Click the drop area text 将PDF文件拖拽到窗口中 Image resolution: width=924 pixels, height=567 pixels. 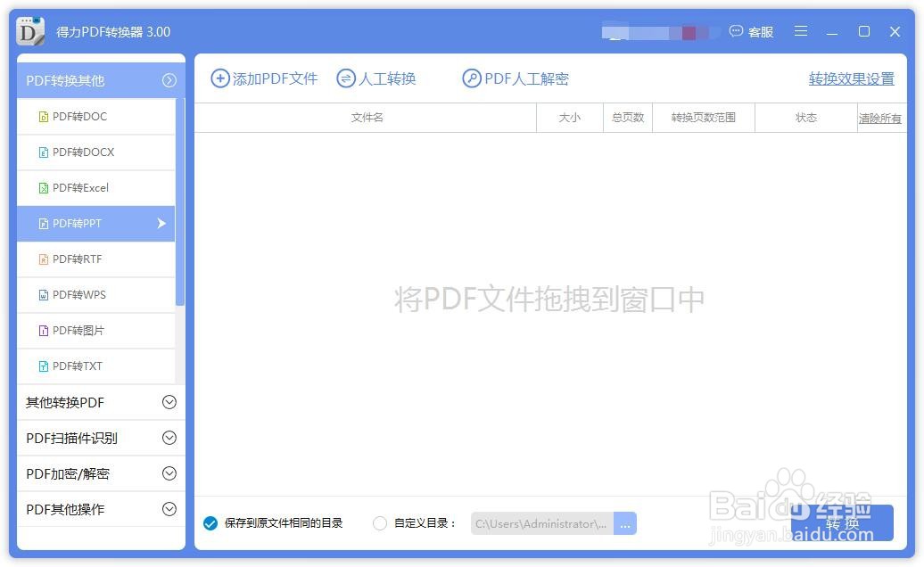[549, 300]
